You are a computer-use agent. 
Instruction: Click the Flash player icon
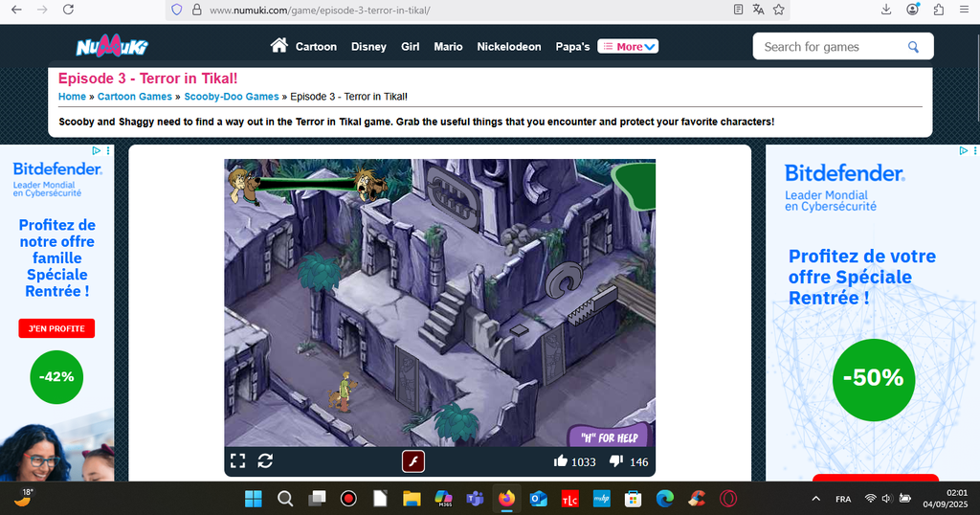coord(412,461)
